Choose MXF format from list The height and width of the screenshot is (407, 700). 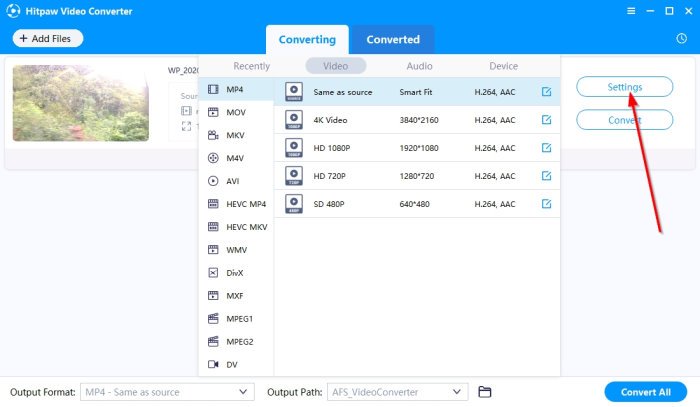pyautogui.click(x=236, y=295)
